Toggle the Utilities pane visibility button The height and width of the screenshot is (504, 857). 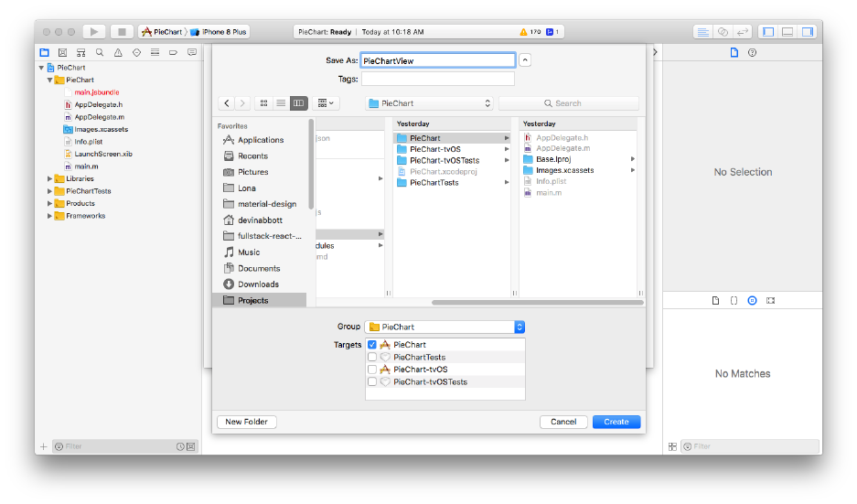[808, 32]
